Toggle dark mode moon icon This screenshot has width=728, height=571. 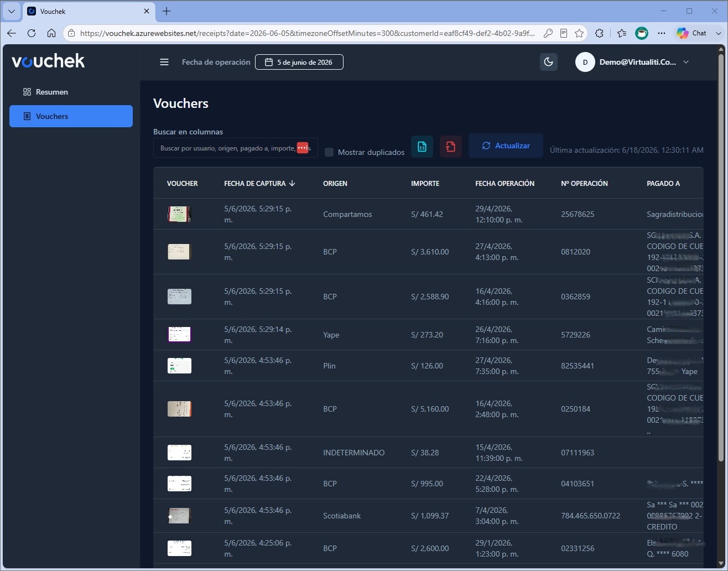549,62
